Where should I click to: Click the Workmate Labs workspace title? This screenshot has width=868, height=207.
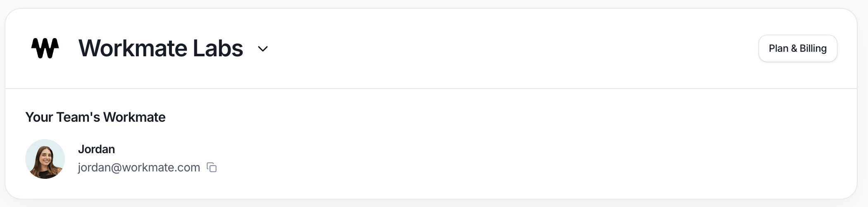point(161,48)
